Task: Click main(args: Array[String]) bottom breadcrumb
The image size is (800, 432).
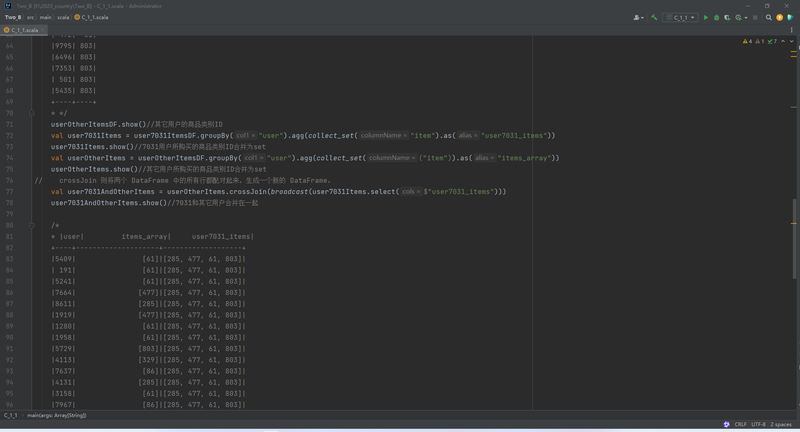Action: pyautogui.click(x=57, y=416)
